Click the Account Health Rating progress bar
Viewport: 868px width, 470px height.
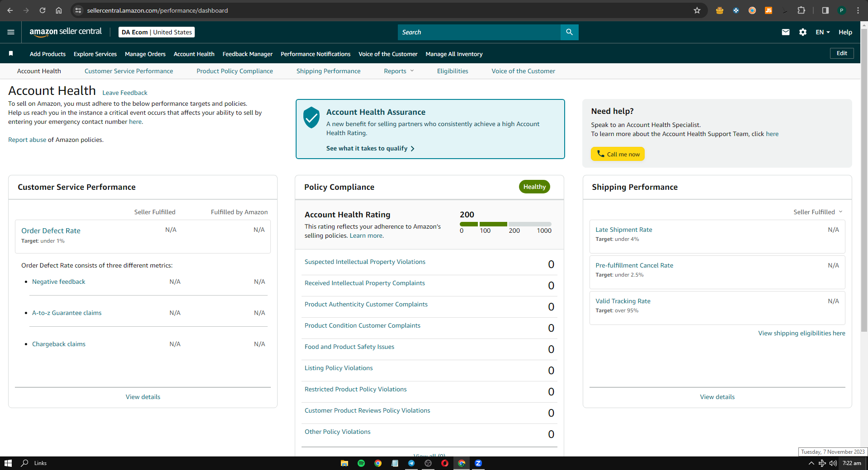click(x=505, y=224)
